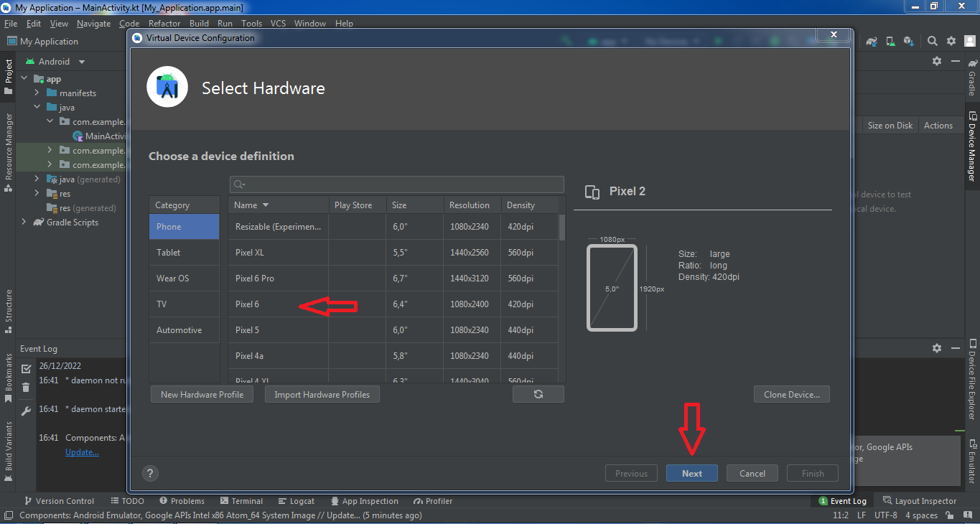Viewport: 980px width, 524px height.
Task: Open the Project tool window tab
Action: click(9, 77)
